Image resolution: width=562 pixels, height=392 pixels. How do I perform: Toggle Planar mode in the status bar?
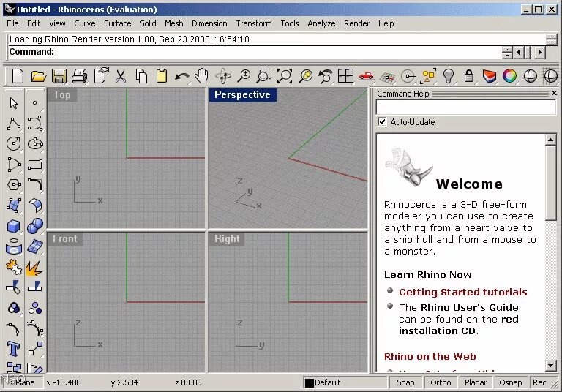click(x=475, y=382)
